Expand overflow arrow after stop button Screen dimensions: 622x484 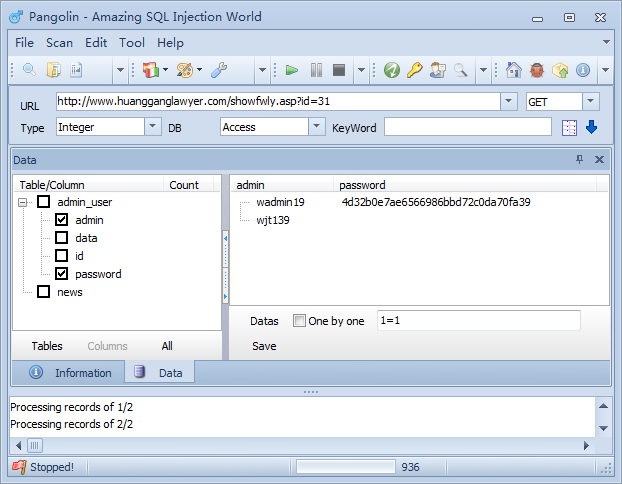coord(361,70)
